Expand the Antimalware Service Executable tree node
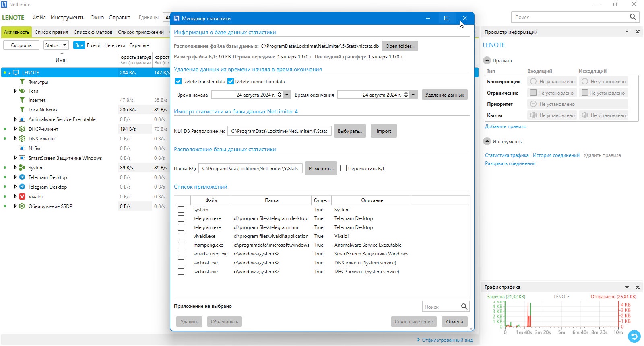 coord(15,119)
